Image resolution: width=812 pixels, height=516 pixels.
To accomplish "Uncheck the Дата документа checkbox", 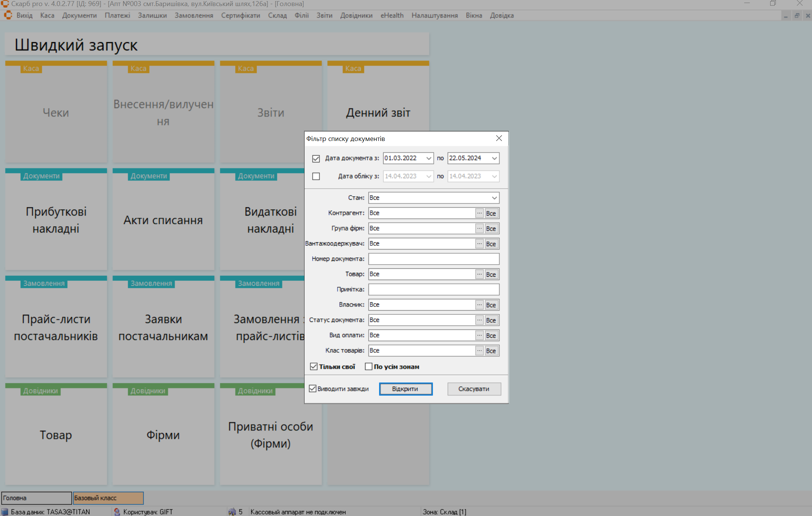I will tap(316, 158).
